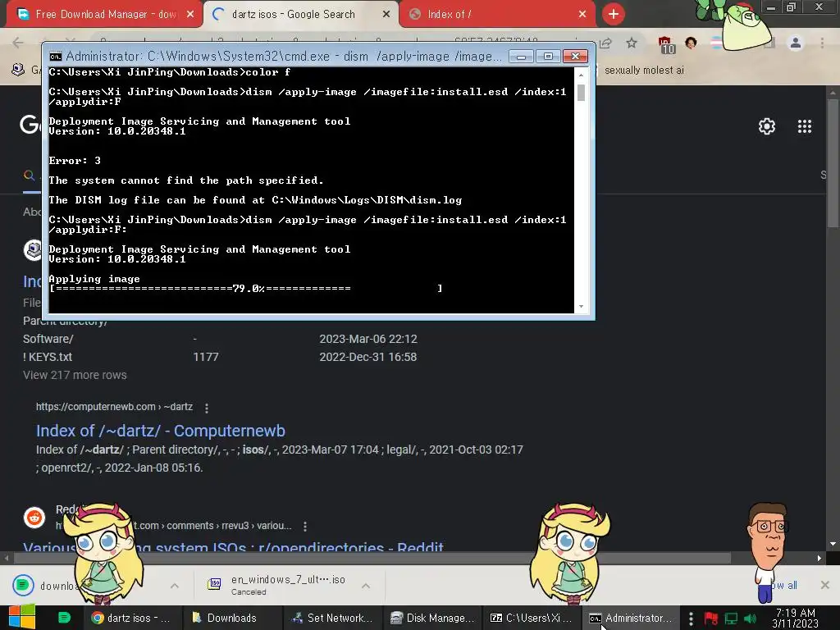
Task: Open a new browser tab
Action: click(614, 14)
